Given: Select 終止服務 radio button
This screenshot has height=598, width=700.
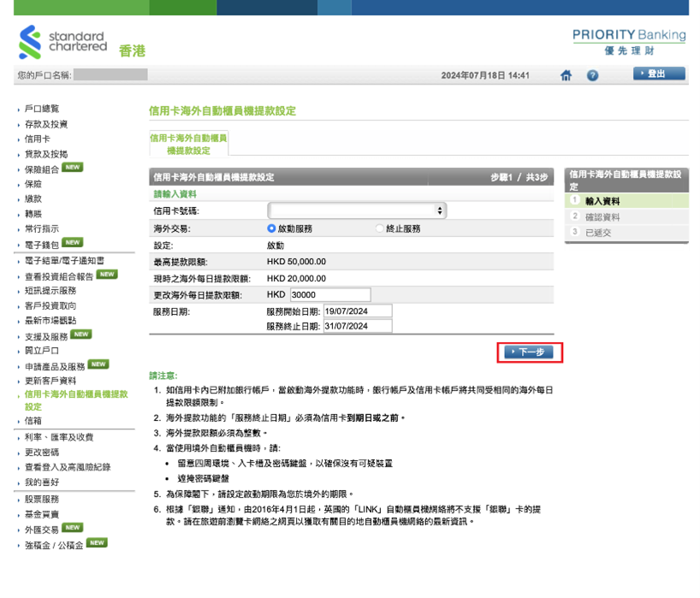Looking at the screenshot, I should coord(380,228).
